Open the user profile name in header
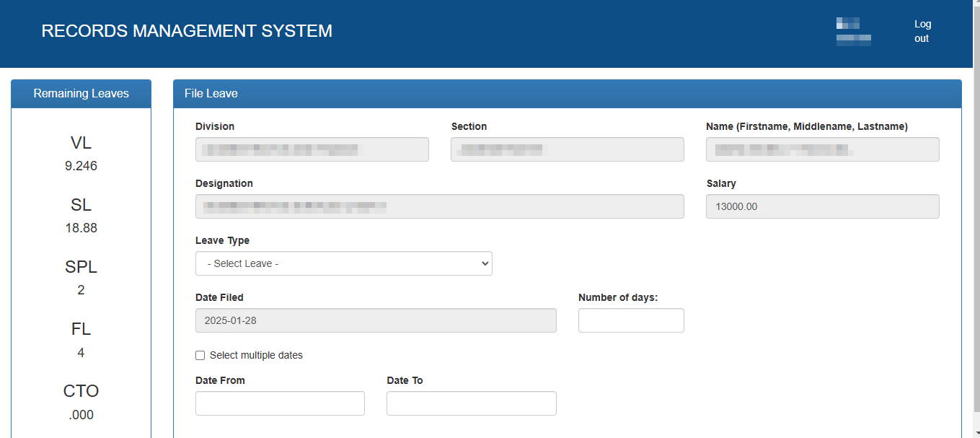Viewport: 980px width, 438px height. [x=853, y=31]
